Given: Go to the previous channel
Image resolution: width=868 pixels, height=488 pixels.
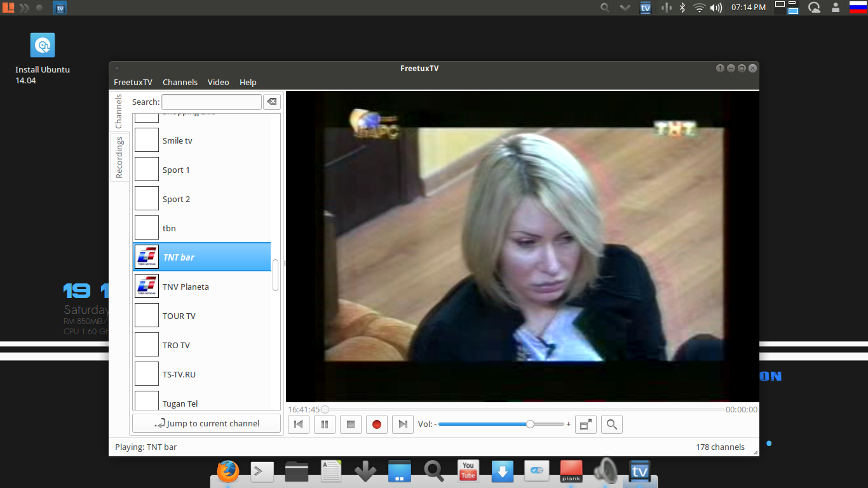Looking at the screenshot, I should point(298,424).
